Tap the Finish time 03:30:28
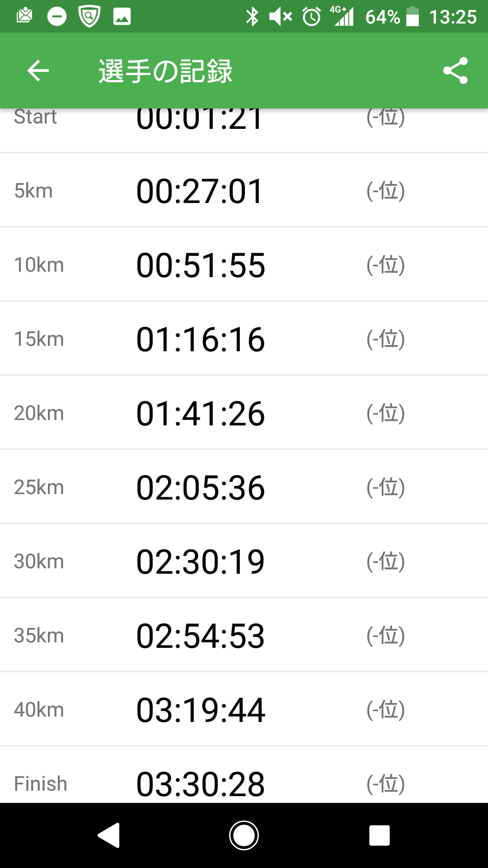This screenshot has width=488, height=868. click(x=200, y=784)
